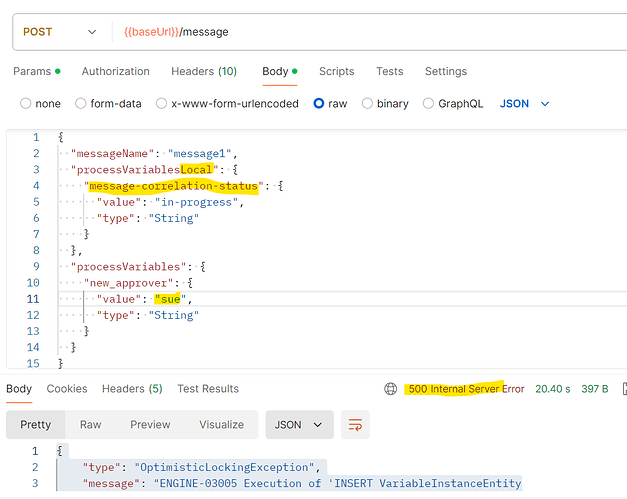Select the Preview response view
This screenshot has width=627, height=499.
(150, 424)
